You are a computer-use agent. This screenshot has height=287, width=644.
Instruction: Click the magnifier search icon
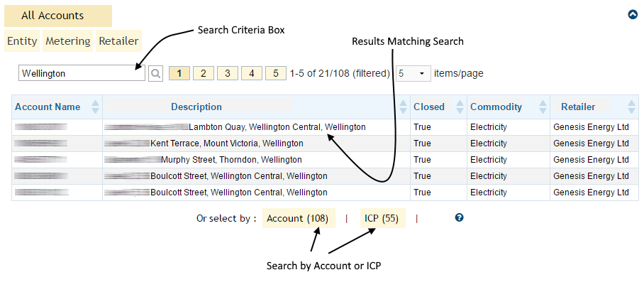pos(155,73)
